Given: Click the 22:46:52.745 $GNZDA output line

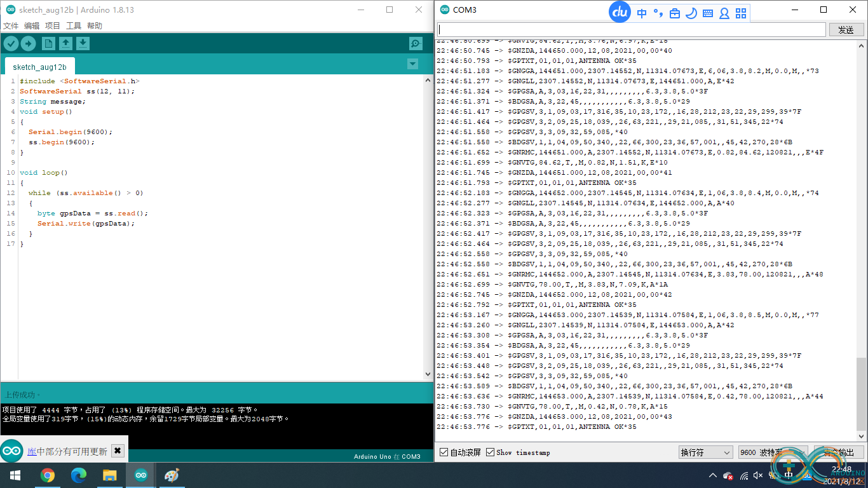Looking at the screenshot, I should pos(554,295).
